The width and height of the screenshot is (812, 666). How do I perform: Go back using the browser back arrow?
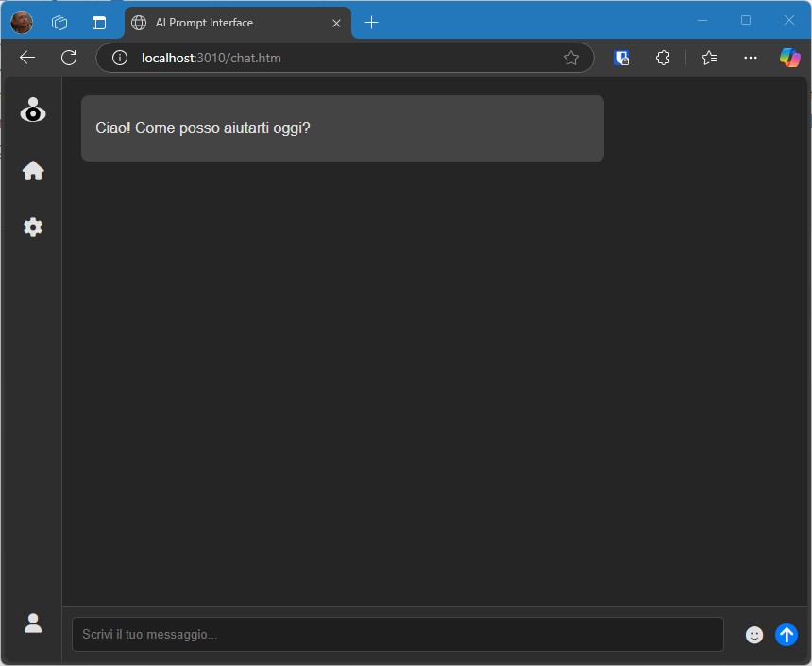tap(27, 58)
